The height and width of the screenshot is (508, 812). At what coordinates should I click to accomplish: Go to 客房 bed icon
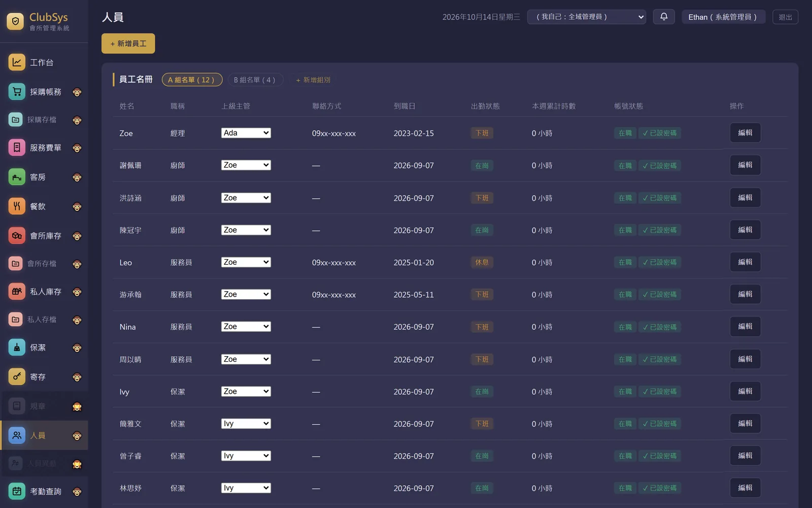(x=17, y=177)
